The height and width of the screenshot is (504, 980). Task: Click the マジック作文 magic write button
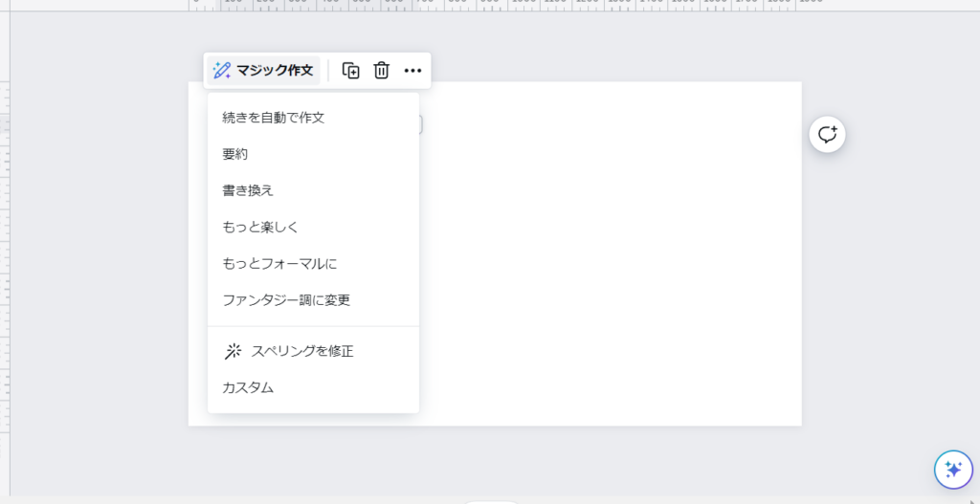[x=263, y=70]
